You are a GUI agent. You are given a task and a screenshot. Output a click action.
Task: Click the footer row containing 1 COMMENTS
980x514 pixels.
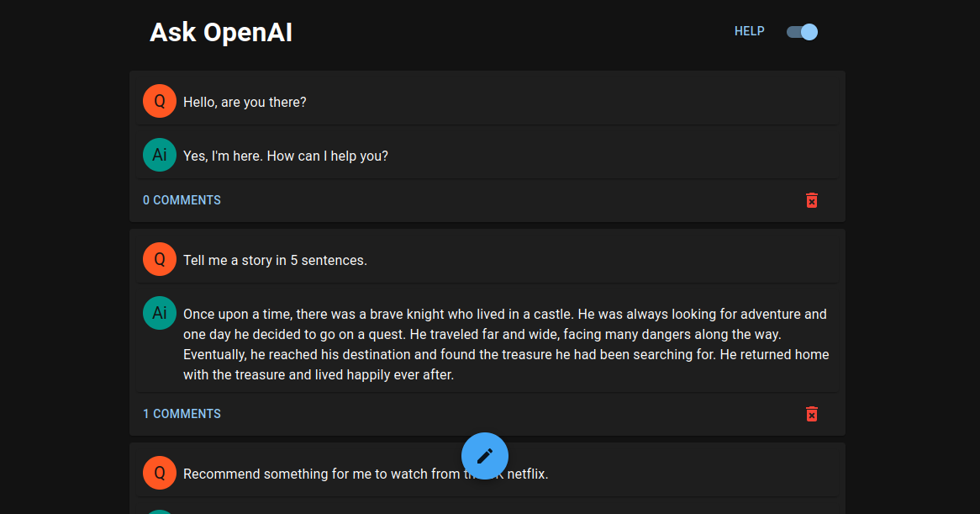[x=487, y=414]
